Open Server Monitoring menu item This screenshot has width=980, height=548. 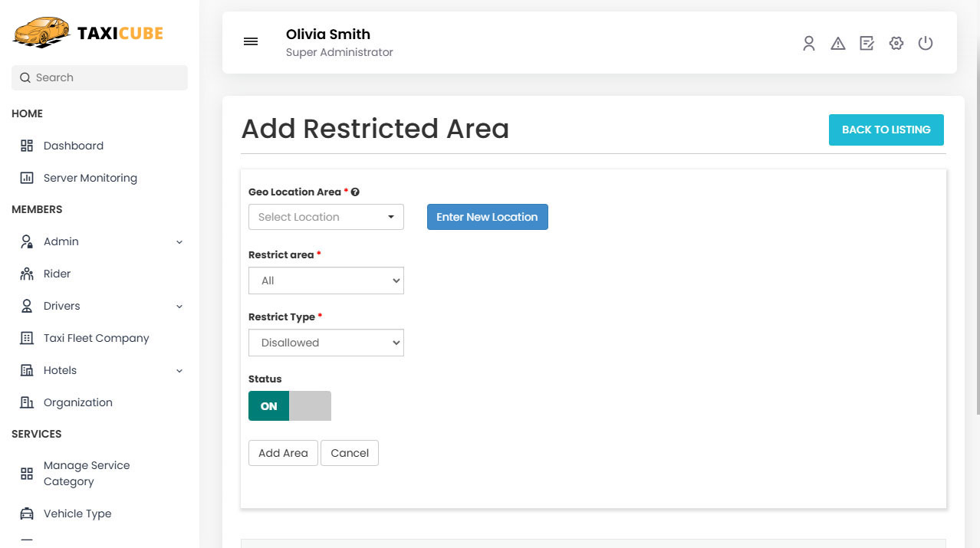tap(90, 178)
